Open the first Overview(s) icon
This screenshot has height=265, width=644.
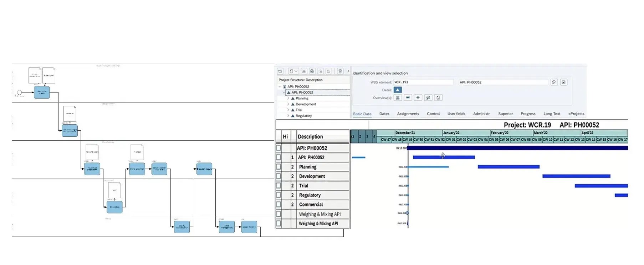[x=398, y=97]
